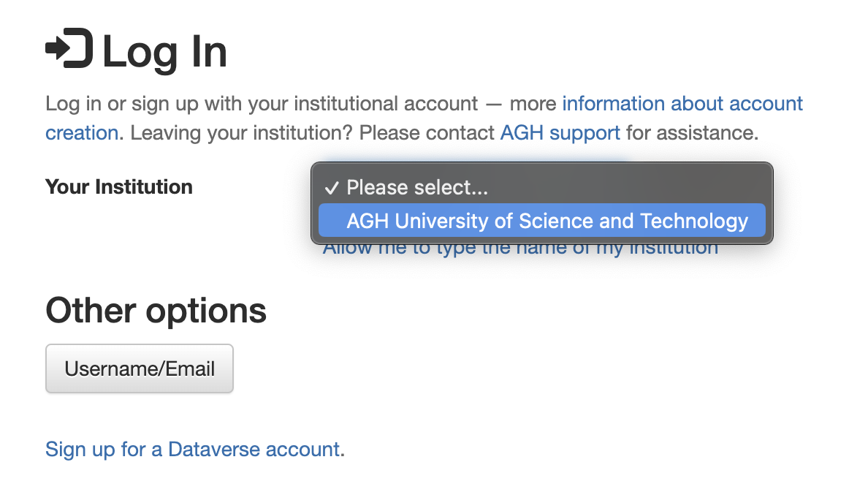Click the word "Technology" in highlighted option
Image resolution: width=868 pixels, height=503 pixels.
pos(694,221)
